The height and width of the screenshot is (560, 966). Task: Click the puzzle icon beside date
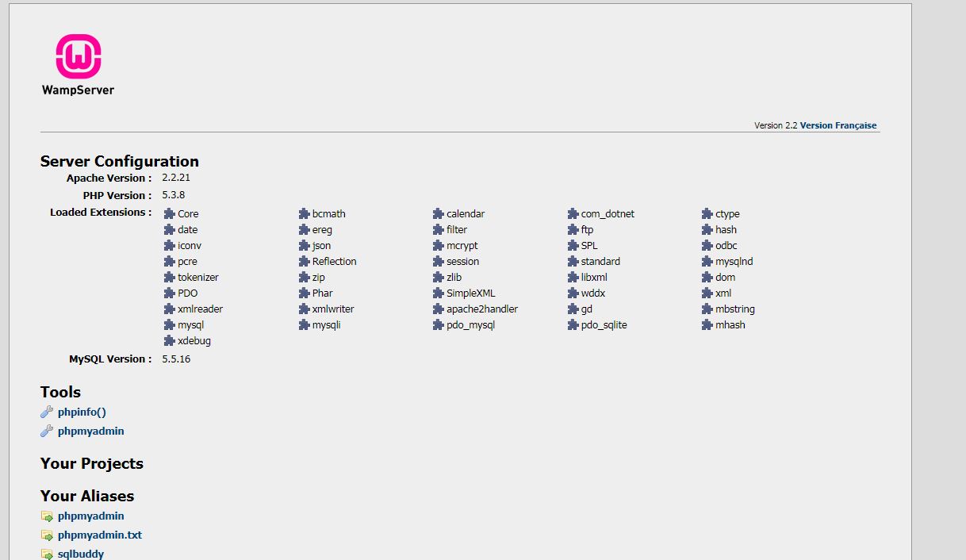point(169,230)
